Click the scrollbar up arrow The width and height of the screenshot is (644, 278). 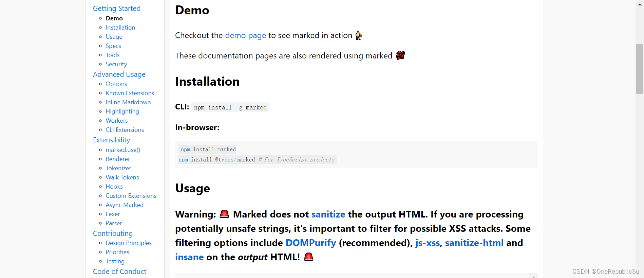tap(640, 4)
